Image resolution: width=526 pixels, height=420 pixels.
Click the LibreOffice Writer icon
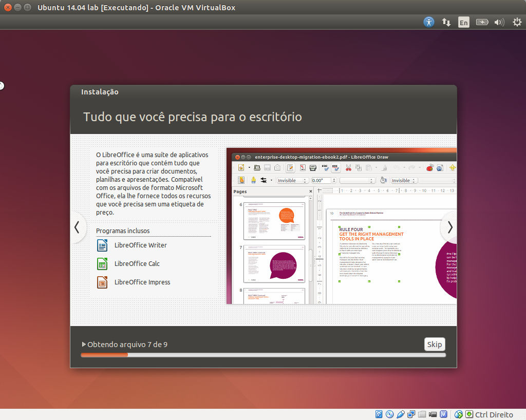click(x=102, y=245)
